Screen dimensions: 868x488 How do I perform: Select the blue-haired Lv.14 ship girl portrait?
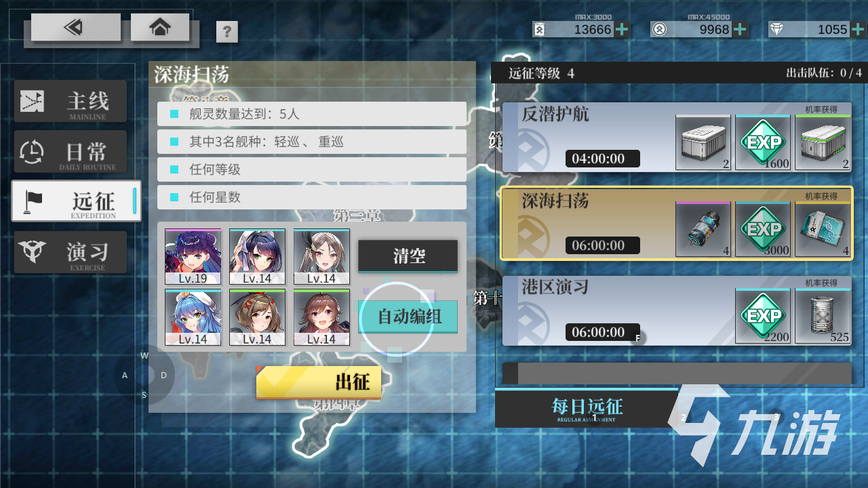tap(193, 317)
